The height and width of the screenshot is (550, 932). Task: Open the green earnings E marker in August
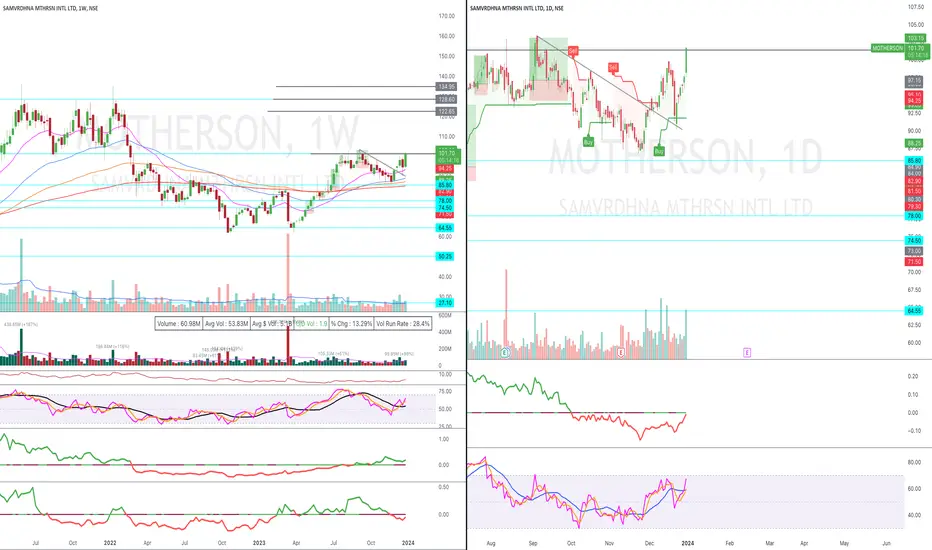505,353
